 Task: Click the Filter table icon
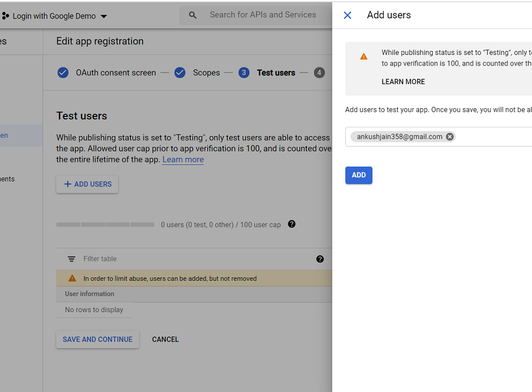coord(72,259)
